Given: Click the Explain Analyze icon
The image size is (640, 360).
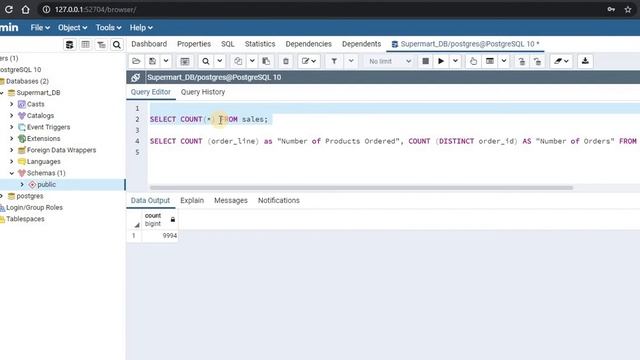Looking at the screenshot, I should pyautogui.click(x=490, y=61).
